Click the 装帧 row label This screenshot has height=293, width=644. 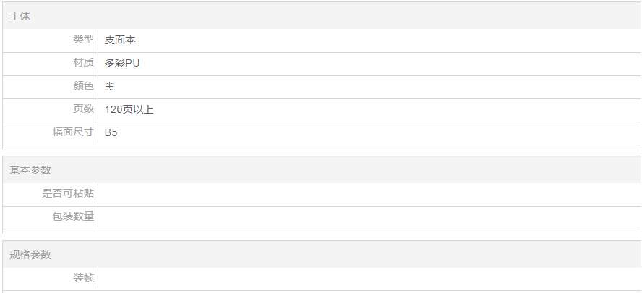click(83, 278)
